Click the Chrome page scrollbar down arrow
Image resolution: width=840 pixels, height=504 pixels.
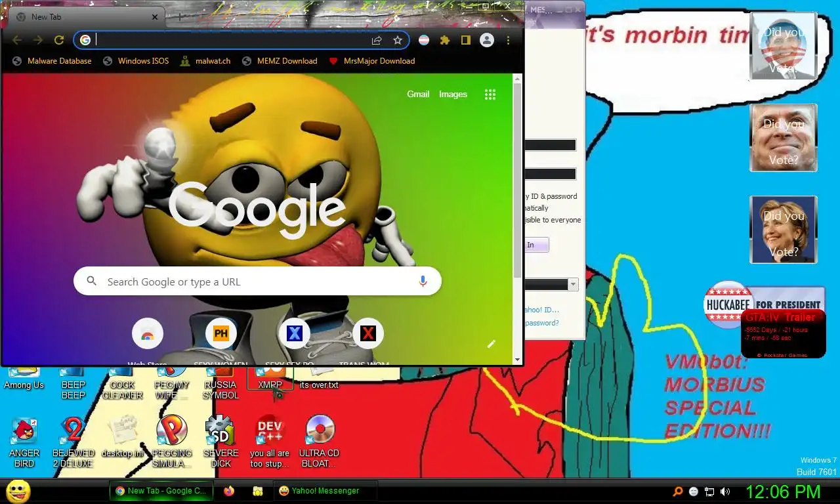tap(517, 359)
